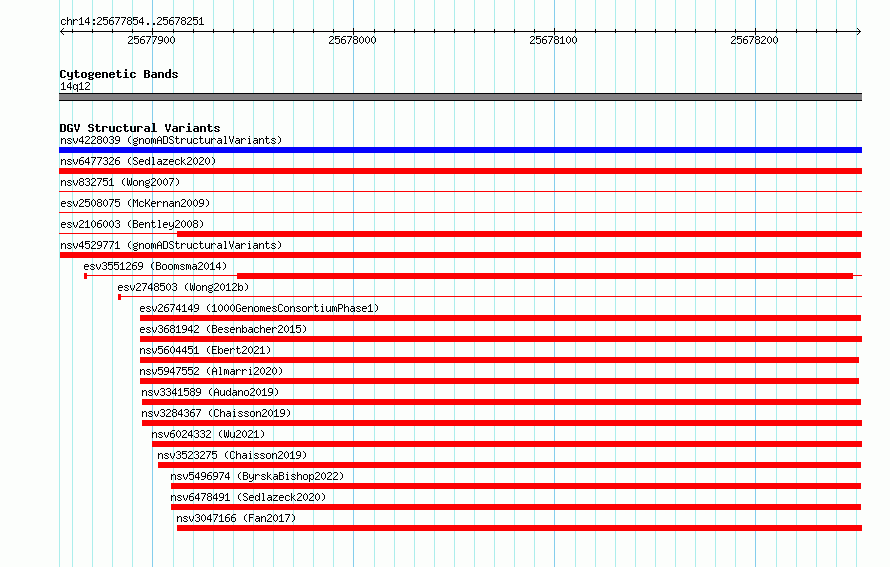Click nsv6478491 (Sedlazeck2020) label
Image resolution: width=890 pixels, height=567 pixels.
click(x=248, y=497)
